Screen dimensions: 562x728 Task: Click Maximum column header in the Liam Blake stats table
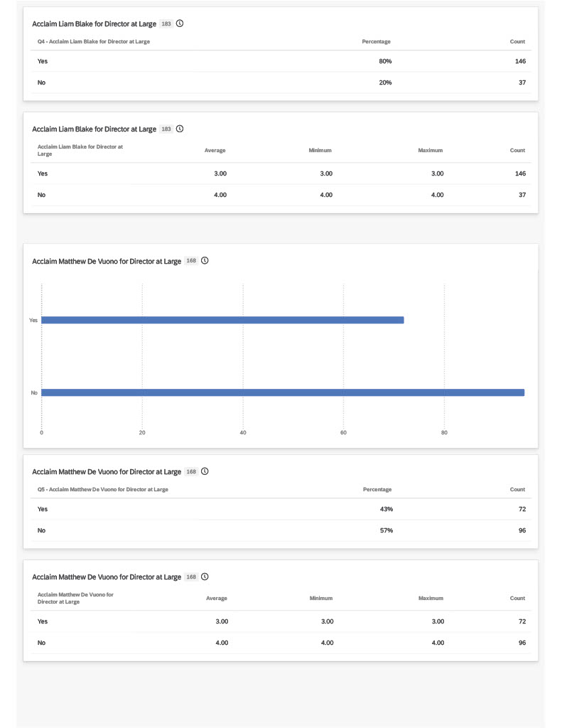pyautogui.click(x=430, y=151)
